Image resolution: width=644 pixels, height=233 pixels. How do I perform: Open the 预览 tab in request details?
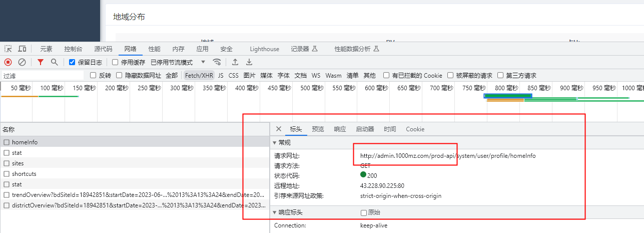(318, 129)
